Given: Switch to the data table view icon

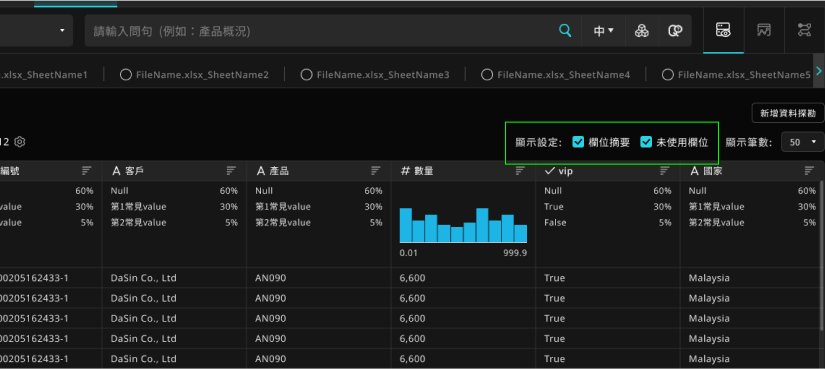Looking at the screenshot, I should pos(723,30).
